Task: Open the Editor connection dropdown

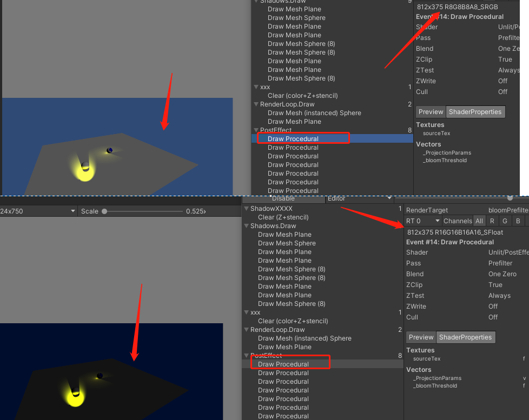Action: click(360, 199)
